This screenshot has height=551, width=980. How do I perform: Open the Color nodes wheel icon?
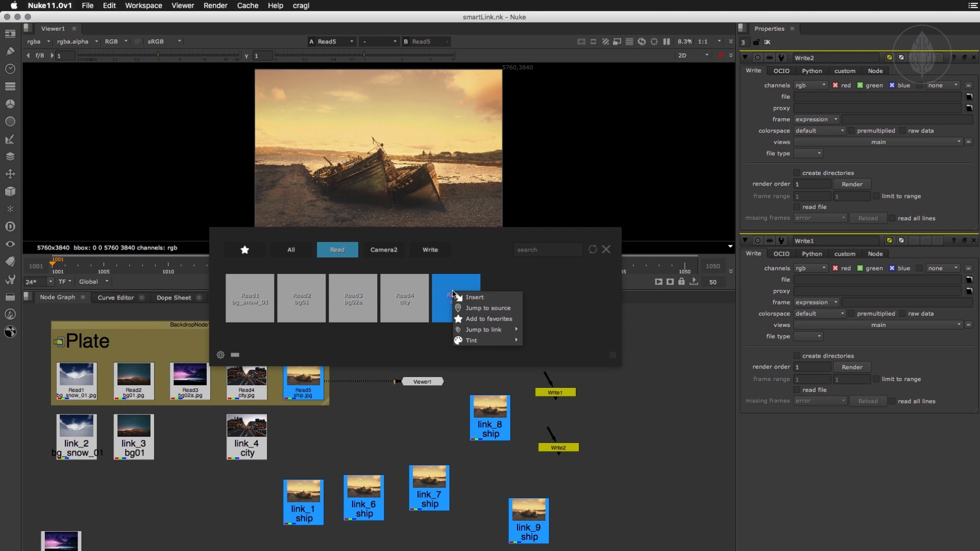(x=10, y=104)
